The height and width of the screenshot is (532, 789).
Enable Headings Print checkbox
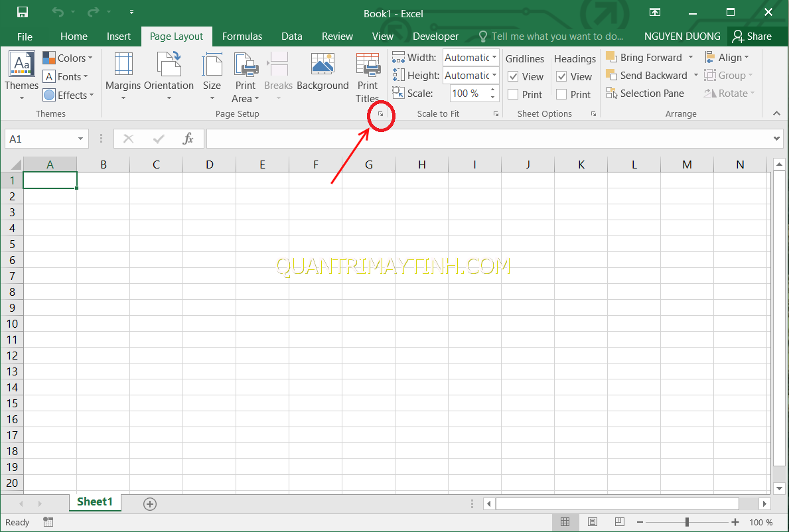coord(561,94)
